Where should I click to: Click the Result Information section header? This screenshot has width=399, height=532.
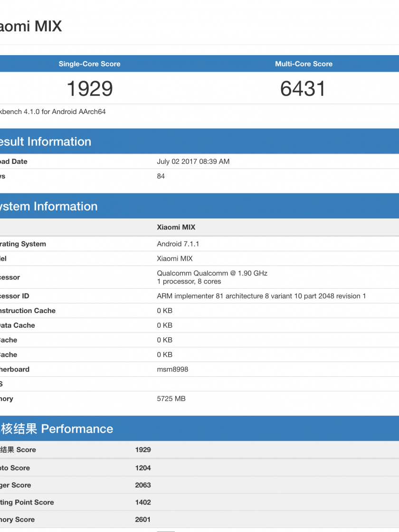(46, 142)
